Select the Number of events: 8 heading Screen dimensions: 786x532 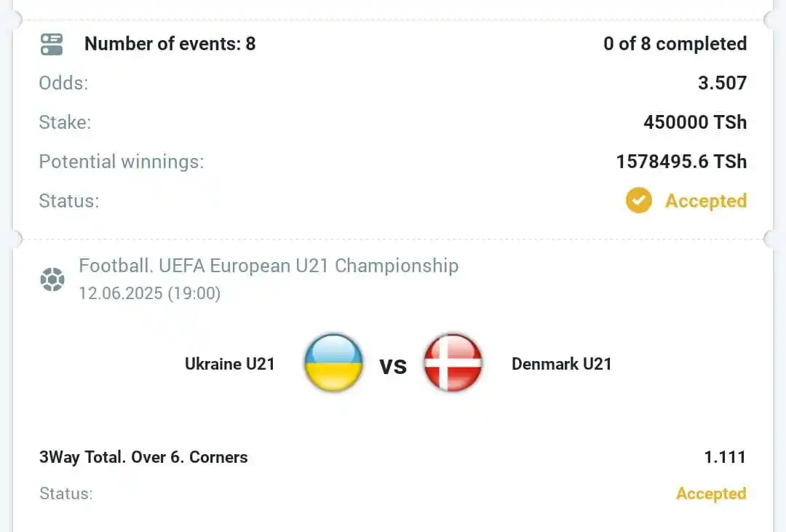170,44
